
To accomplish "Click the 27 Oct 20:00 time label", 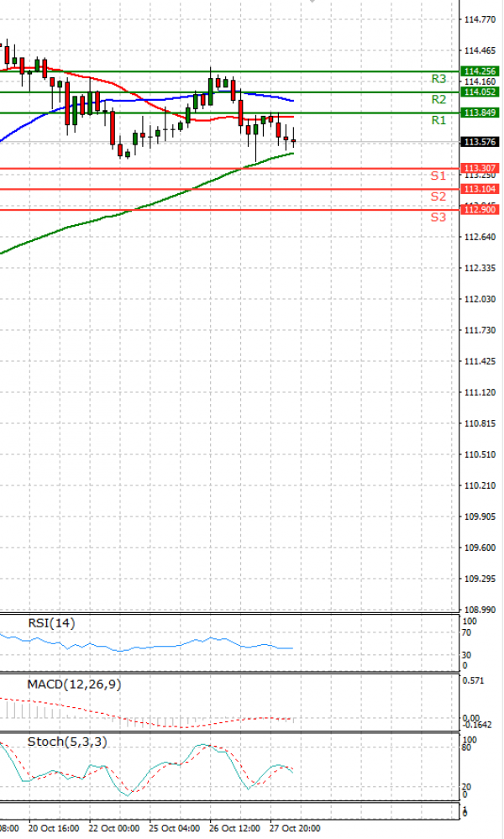I will (x=296, y=828).
